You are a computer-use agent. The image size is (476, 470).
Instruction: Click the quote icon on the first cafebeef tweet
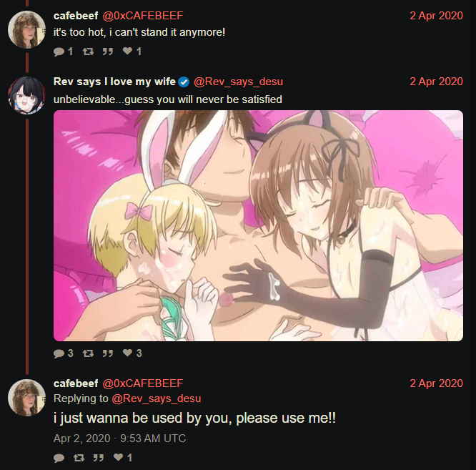point(107,52)
